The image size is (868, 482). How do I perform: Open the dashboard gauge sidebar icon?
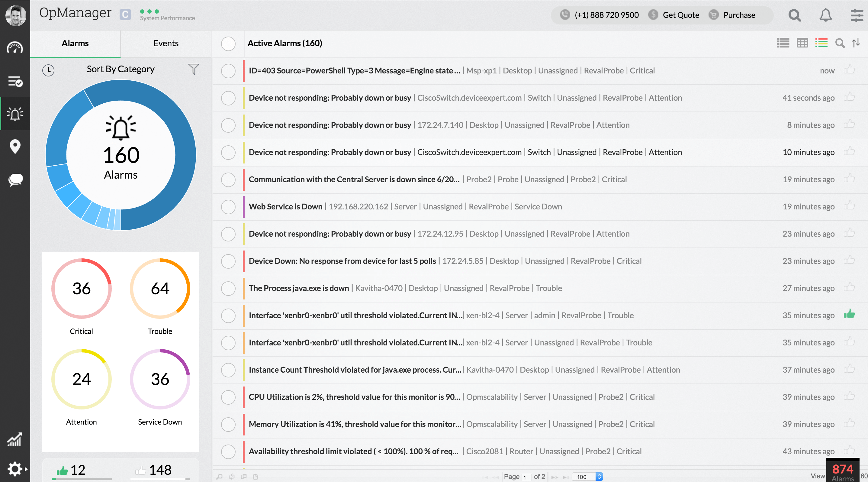coord(15,48)
